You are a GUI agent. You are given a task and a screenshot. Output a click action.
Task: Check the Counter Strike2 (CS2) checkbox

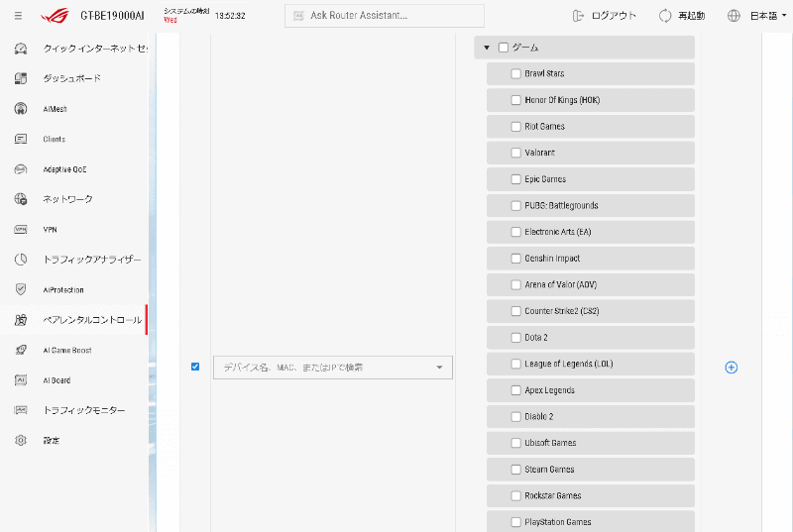point(515,311)
